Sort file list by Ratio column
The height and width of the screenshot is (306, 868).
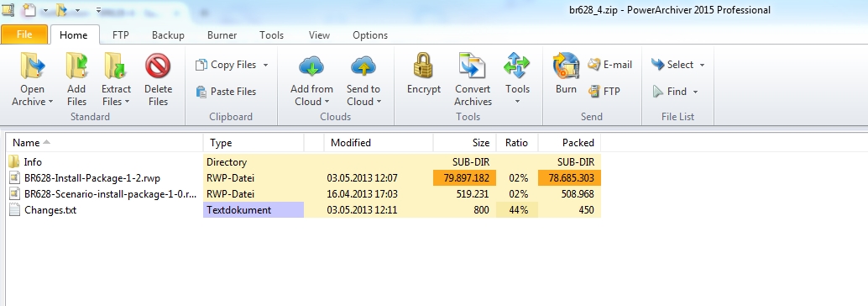pos(517,143)
